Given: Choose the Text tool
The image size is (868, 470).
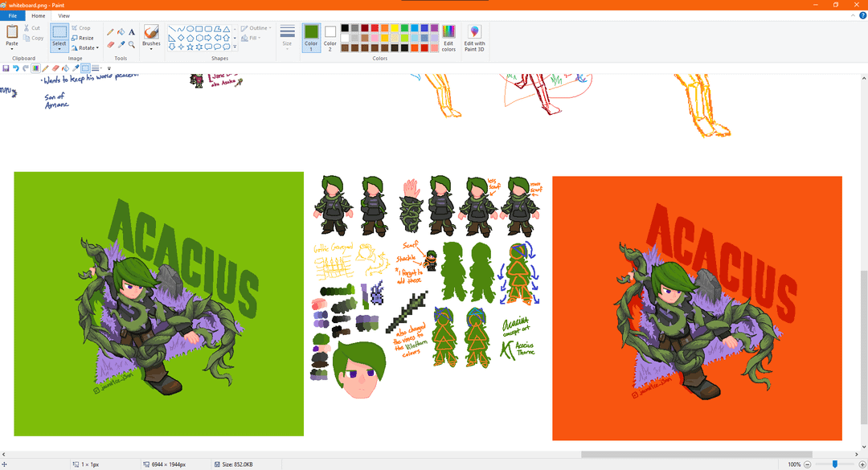Looking at the screenshot, I should coord(132,32).
